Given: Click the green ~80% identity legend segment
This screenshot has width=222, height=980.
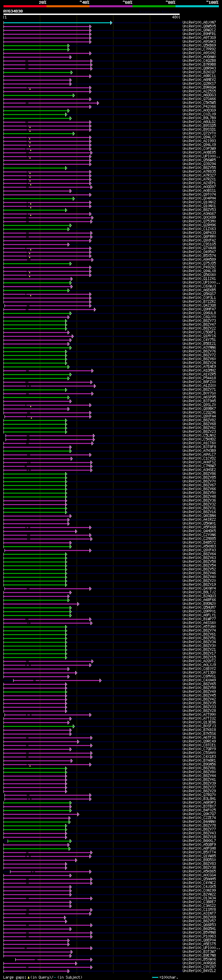Looking at the screenshot, I should (154, 7).
